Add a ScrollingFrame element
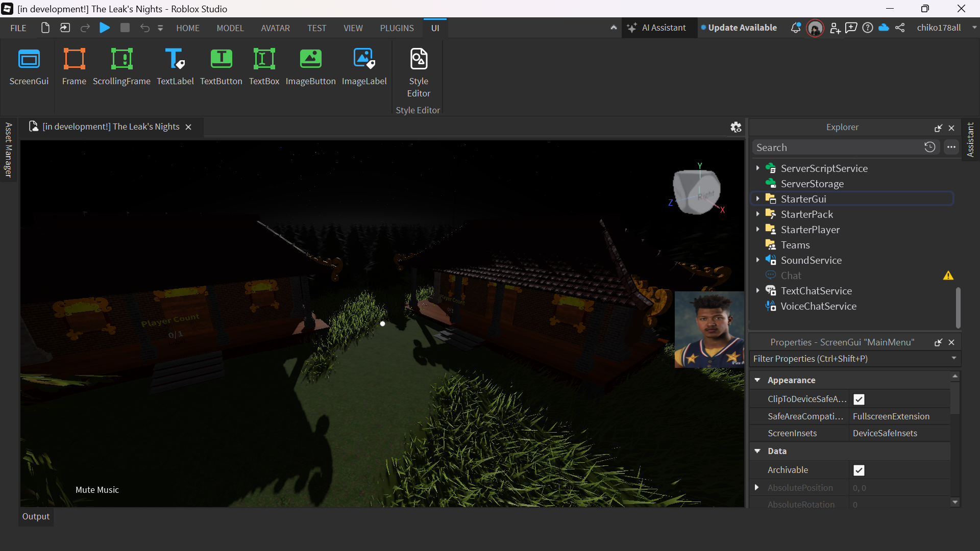 click(x=121, y=66)
